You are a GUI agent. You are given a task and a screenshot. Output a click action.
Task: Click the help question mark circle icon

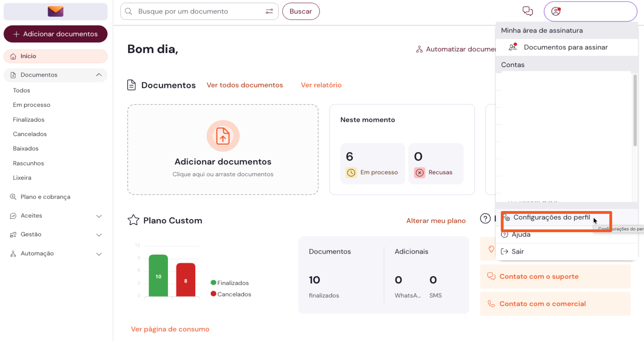coord(485,218)
